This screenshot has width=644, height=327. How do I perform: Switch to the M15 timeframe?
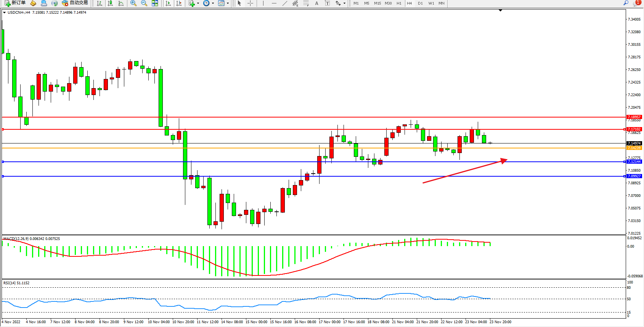click(x=377, y=3)
